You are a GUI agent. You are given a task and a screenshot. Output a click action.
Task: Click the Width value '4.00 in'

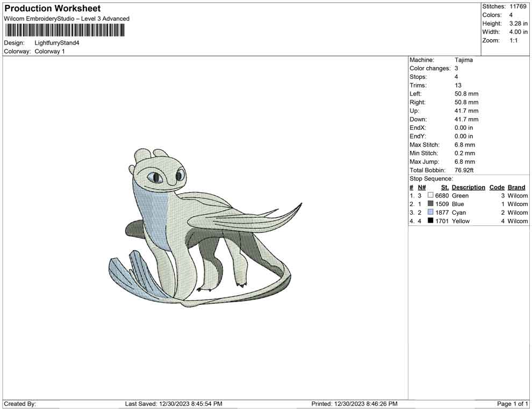(x=519, y=32)
